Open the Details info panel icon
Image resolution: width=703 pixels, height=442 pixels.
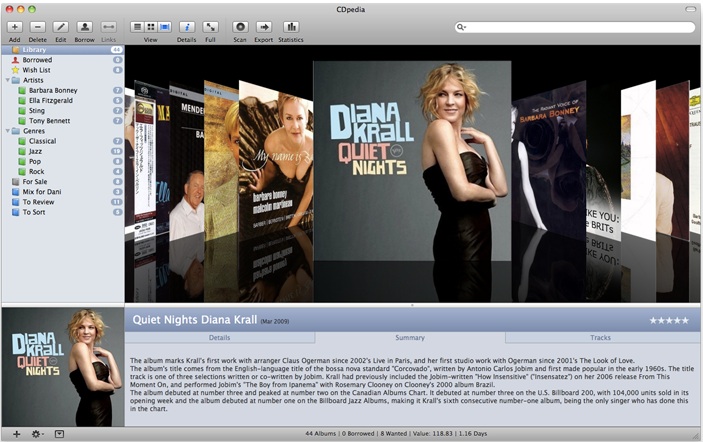point(186,26)
